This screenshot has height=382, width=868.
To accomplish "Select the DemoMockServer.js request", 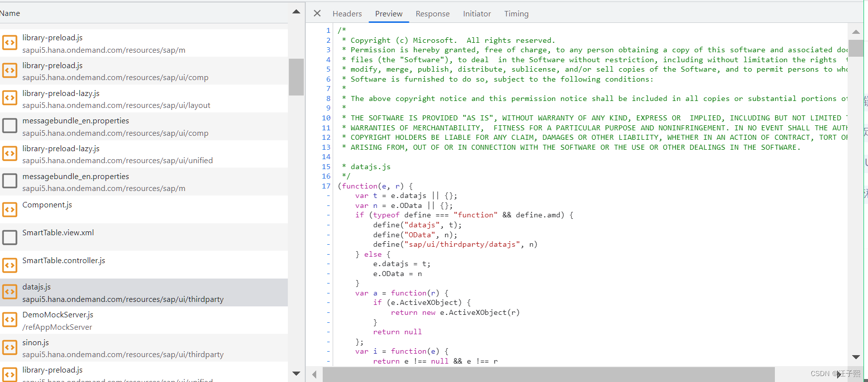I will click(144, 320).
